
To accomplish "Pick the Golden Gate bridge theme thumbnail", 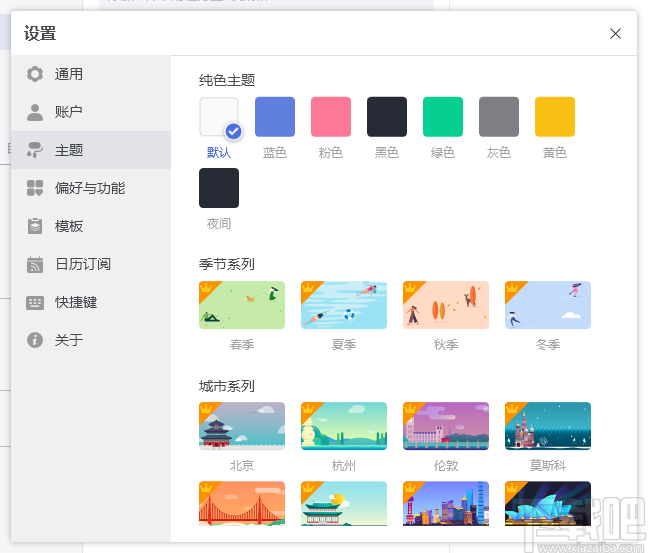I will (x=242, y=503).
